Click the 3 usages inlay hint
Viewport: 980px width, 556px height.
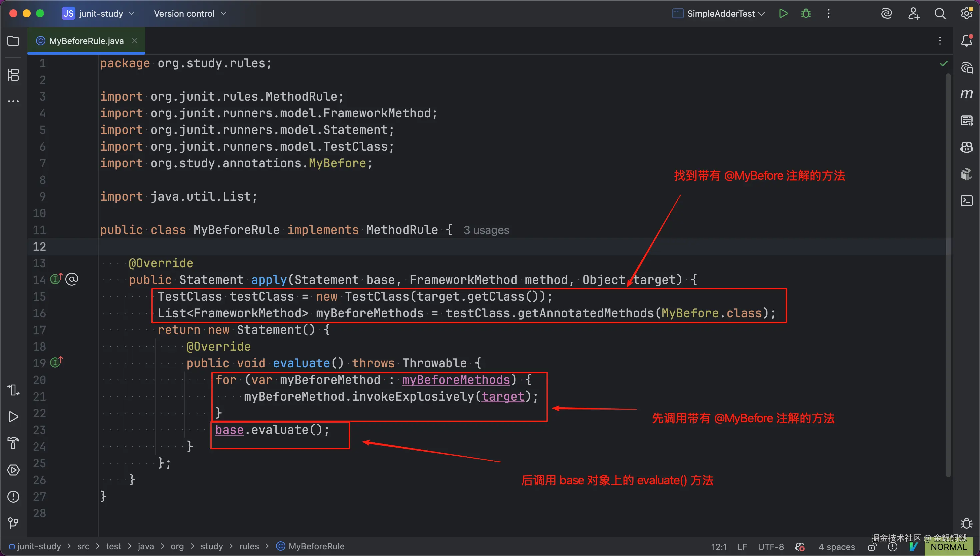[x=486, y=230]
